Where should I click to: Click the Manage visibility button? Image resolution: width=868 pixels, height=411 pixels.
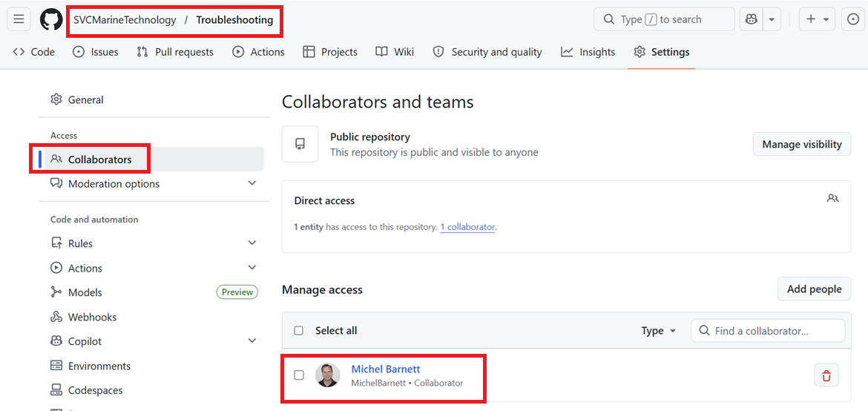click(x=801, y=145)
